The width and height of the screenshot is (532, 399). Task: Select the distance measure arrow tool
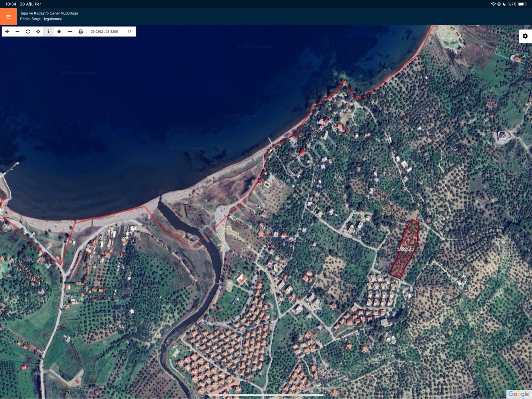tap(70, 32)
